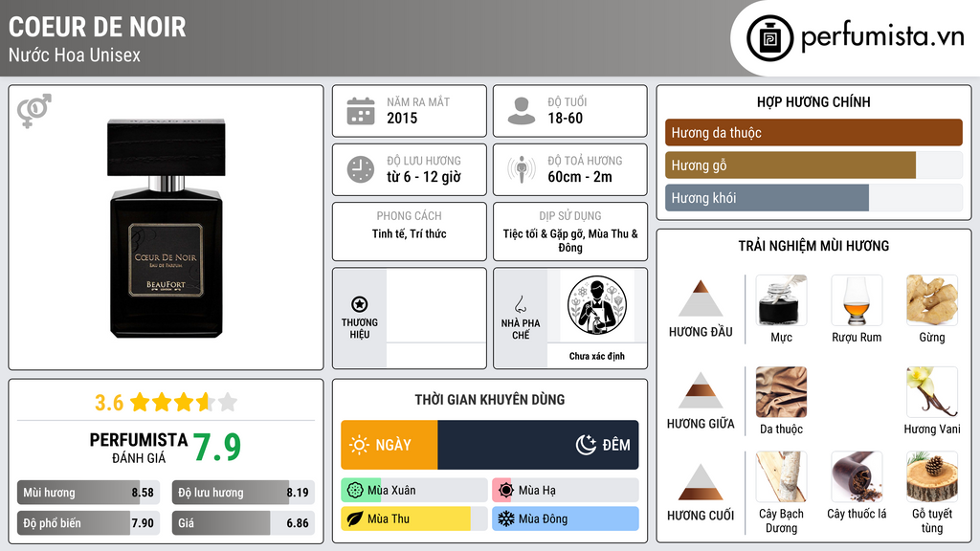
Task: Click the Giá 6.86 rating bar
Action: coord(244,523)
